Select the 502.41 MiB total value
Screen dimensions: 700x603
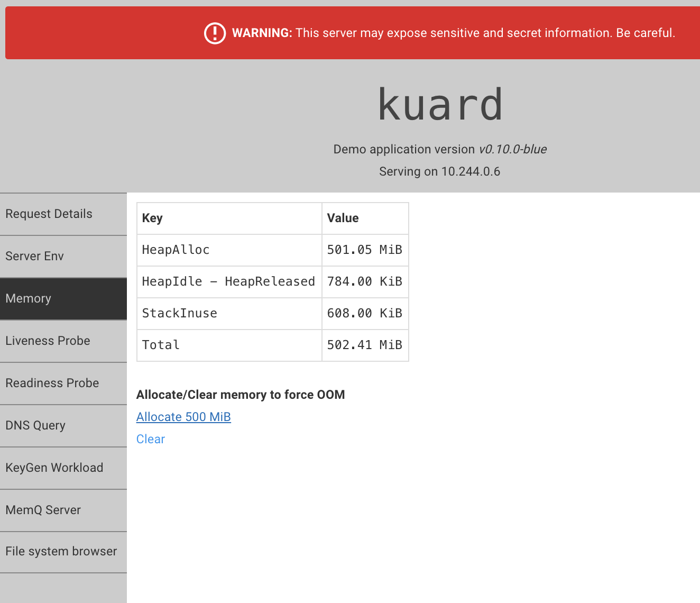click(x=365, y=345)
